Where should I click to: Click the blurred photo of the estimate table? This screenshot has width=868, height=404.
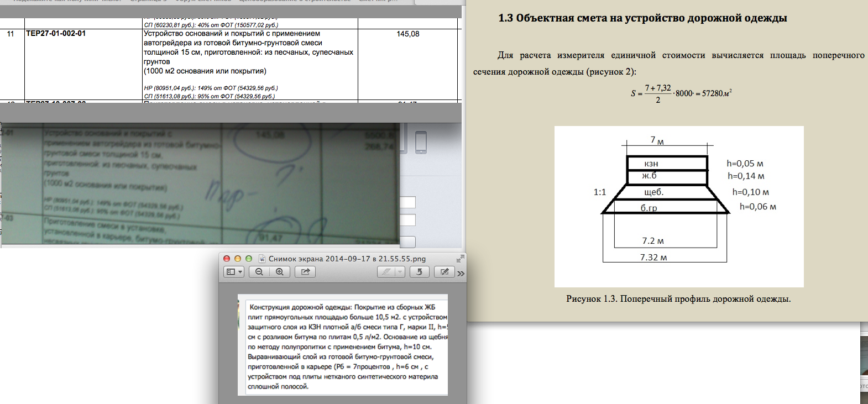200,183
